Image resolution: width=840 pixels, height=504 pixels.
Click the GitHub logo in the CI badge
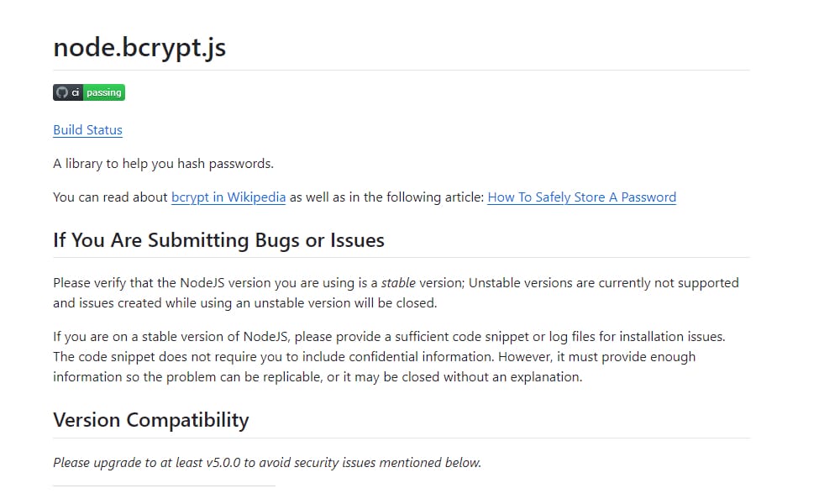click(x=61, y=92)
